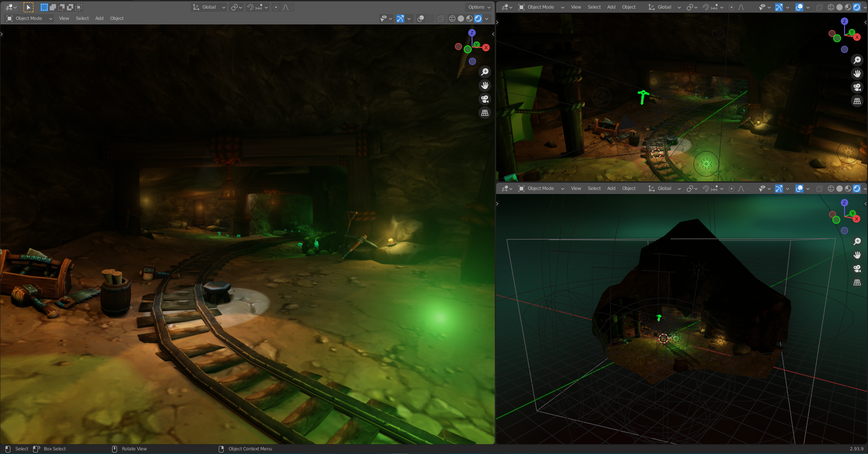Image resolution: width=868 pixels, height=454 pixels.
Task: Switch main viewport to material preview shading
Action: pos(469,19)
